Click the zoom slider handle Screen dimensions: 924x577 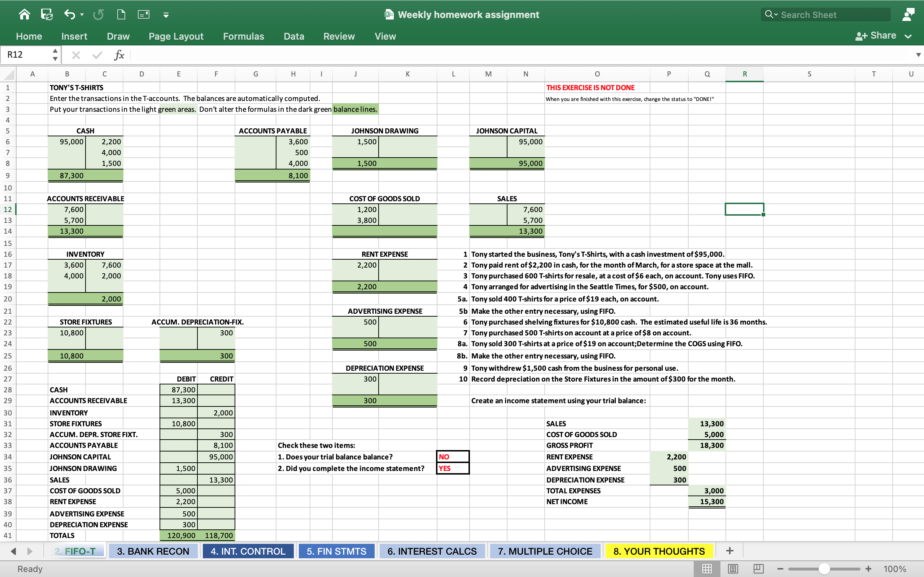pyautogui.click(x=824, y=569)
